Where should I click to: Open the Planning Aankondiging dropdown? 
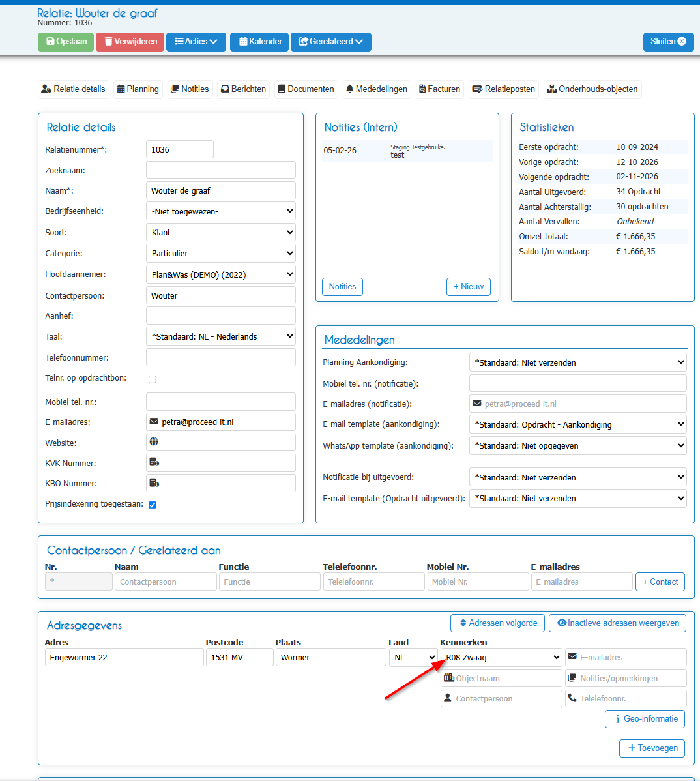577,362
